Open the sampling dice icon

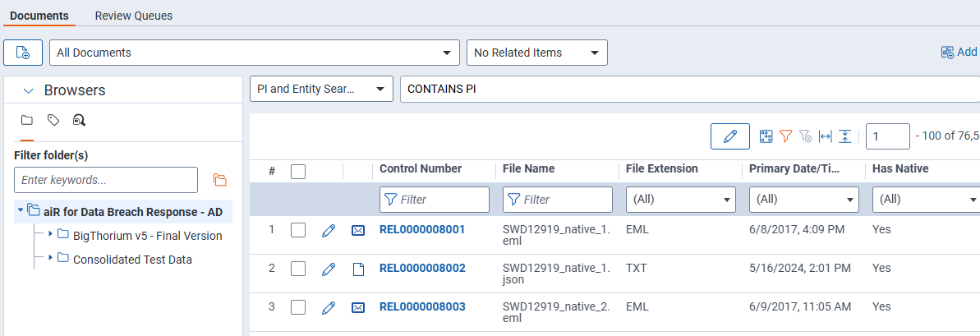(x=766, y=136)
